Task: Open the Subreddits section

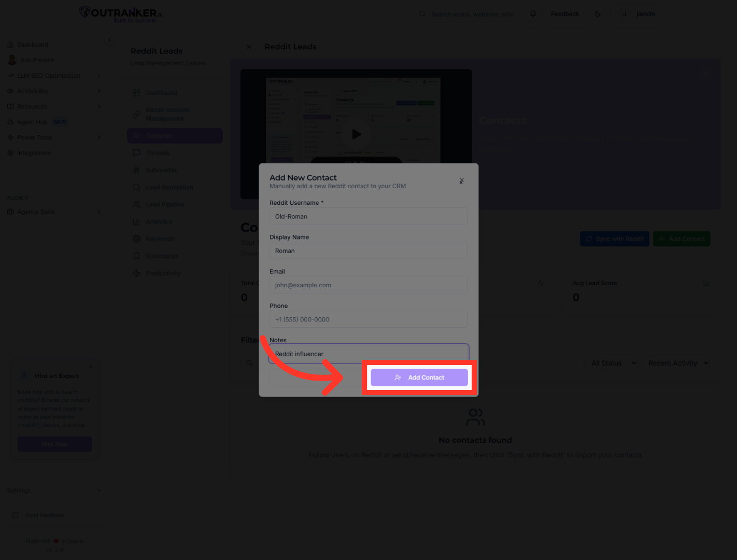Action: tap(175, 170)
